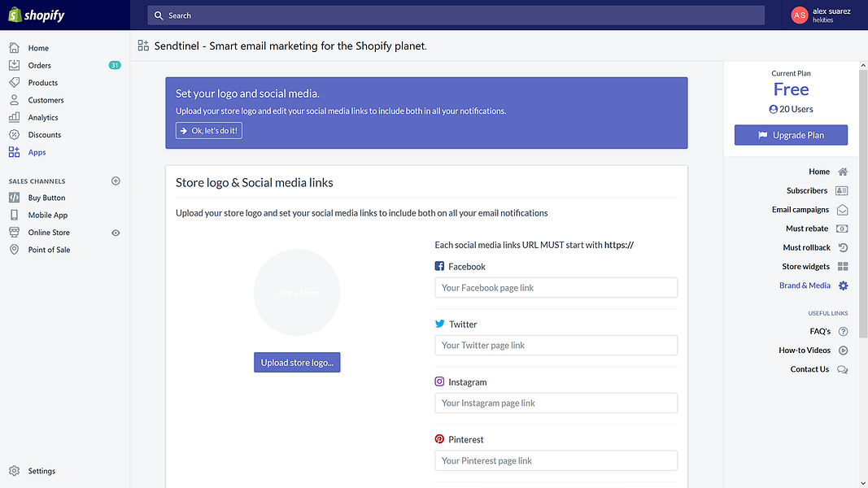Viewport: 868px width, 488px height.
Task: Click the Store widgets tiles icon
Action: 843,267
